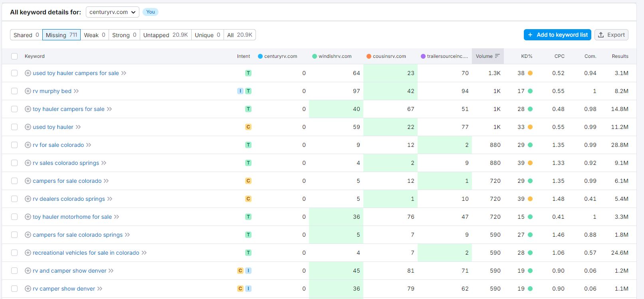This screenshot has height=299, width=644.
Task: Check the box for used toy hauler row
Action: [x=14, y=127]
